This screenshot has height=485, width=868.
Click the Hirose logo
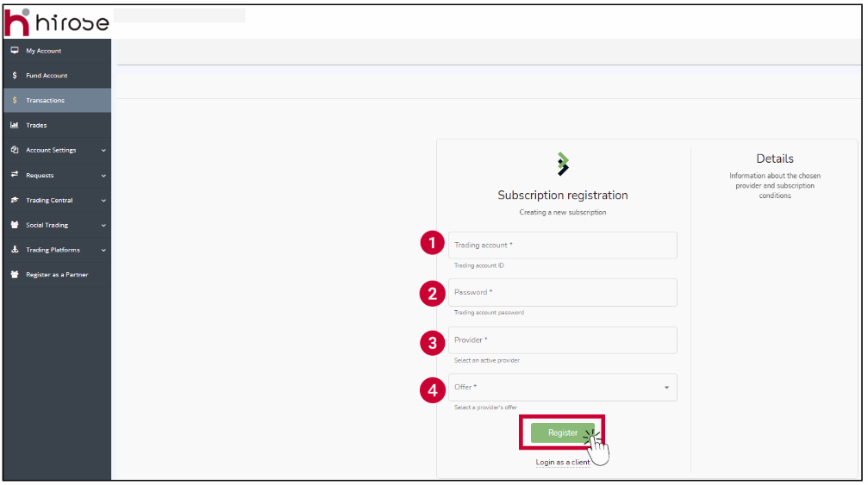click(x=57, y=22)
